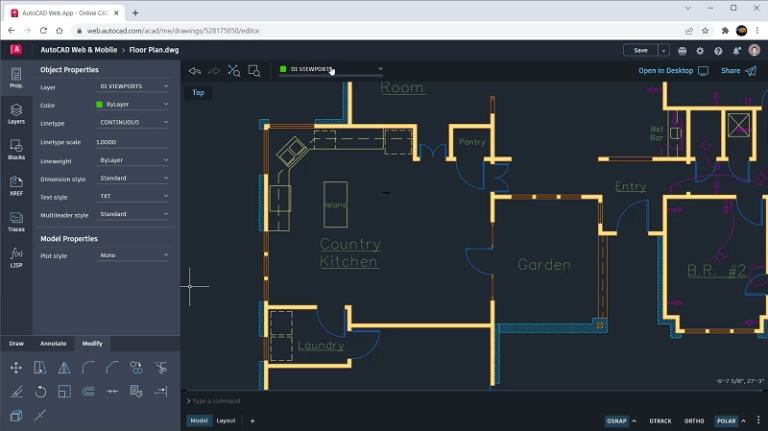Enable ORTHO mode
The image size is (768, 431).
pyautogui.click(x=694, y=421)
